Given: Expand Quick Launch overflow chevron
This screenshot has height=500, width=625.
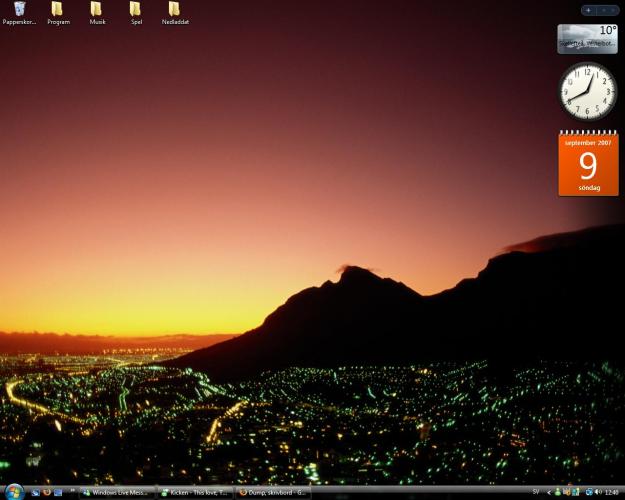Looking at the screenshot, I should coord(72,491).
